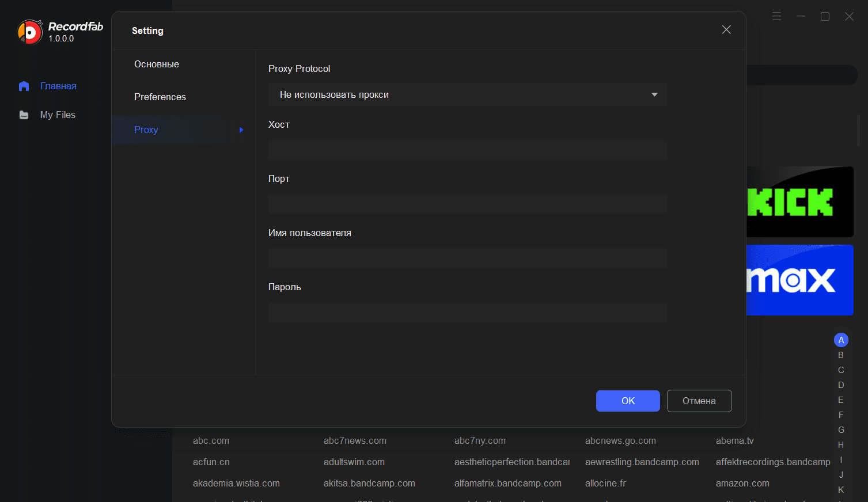Focus the Порт input field
This screenshot has height=502, width=868.
coord(467,204)
